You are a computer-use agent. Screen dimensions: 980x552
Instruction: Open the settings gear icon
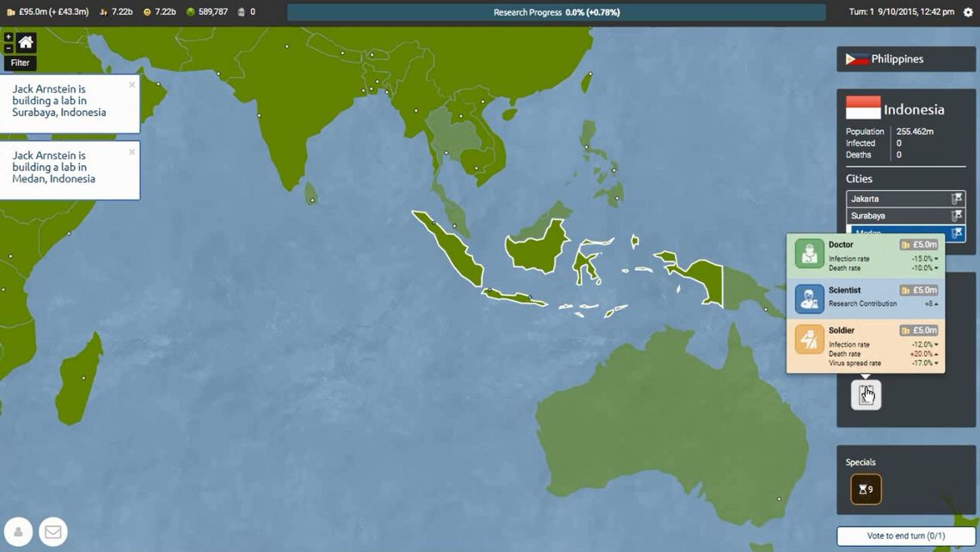(968, 13)
